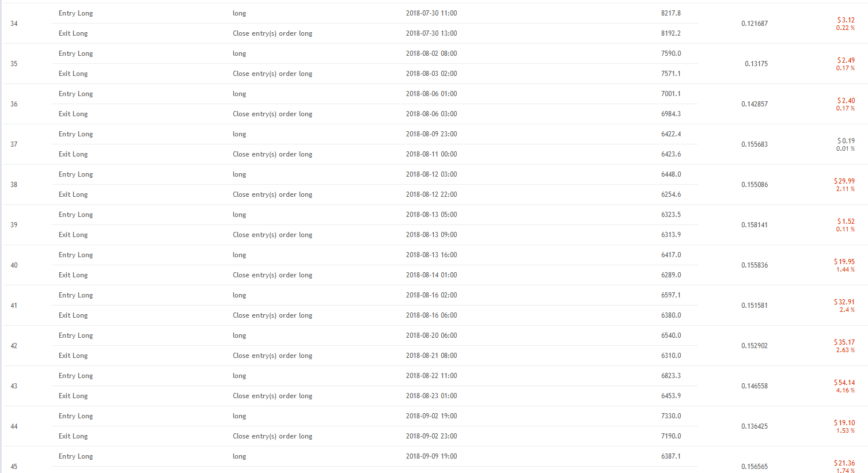Select entry date 2018-08-09 23:00
This screenshot has height=473, width=868.
click(431, 134)
